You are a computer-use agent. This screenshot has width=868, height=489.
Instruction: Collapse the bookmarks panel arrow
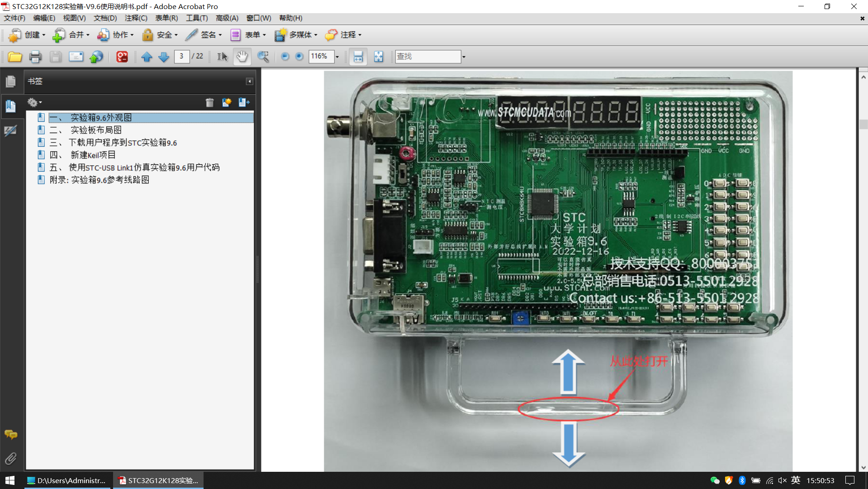click(249, 81)
